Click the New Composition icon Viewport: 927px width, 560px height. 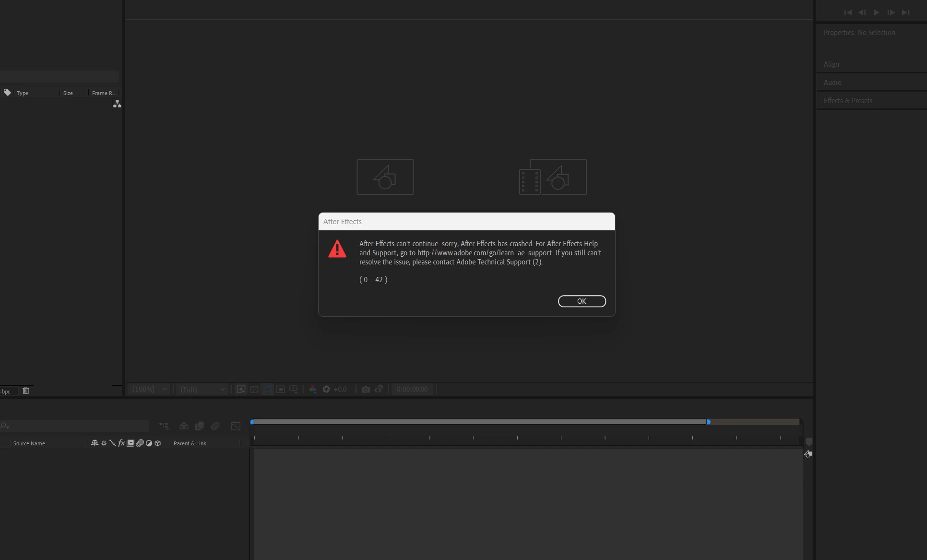click(x=385, y=177)
